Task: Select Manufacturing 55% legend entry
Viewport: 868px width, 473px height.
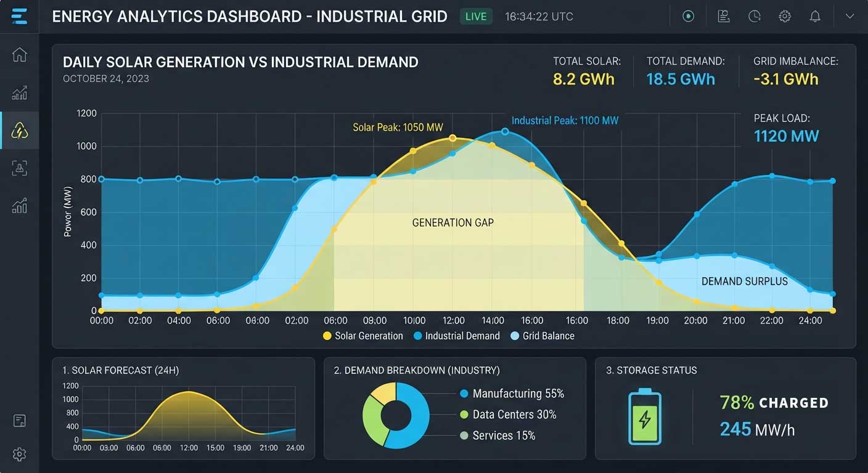Action: 512,394
